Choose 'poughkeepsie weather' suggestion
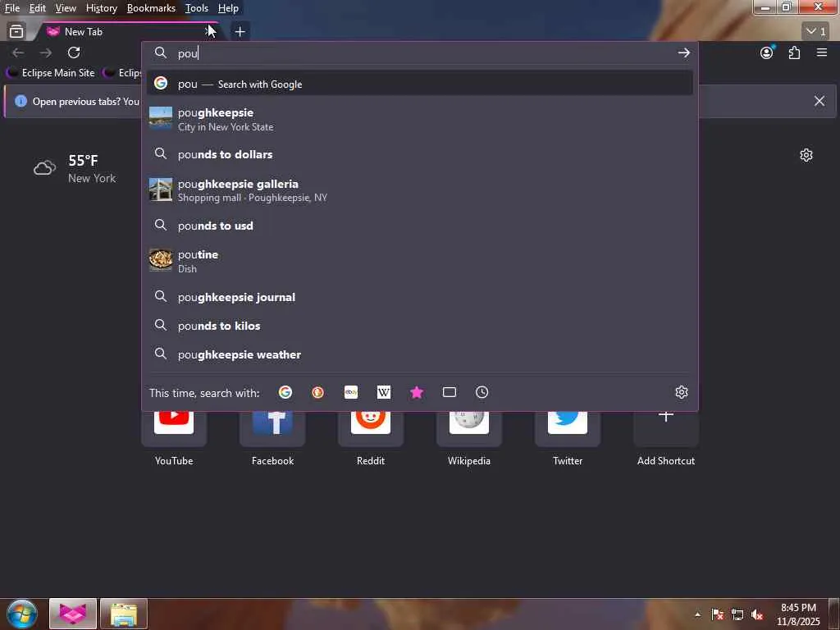Viewport: 840px width, 630px height. pos(419,354)
